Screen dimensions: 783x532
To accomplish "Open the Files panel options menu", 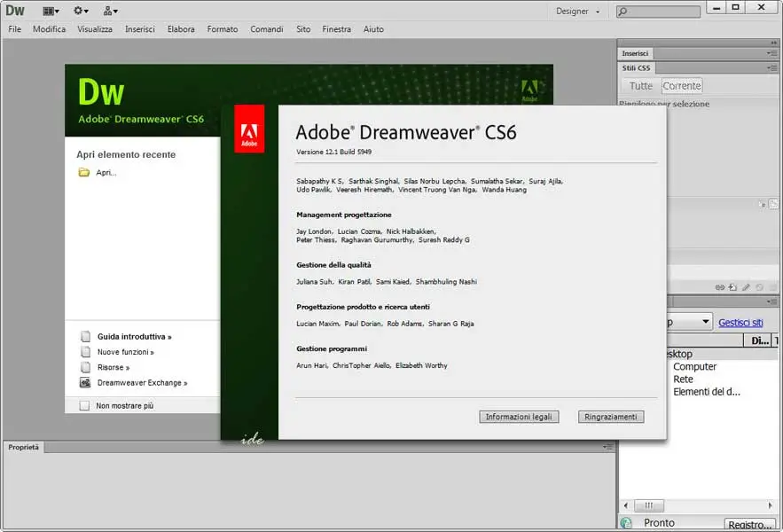I will tap(772, 301).
